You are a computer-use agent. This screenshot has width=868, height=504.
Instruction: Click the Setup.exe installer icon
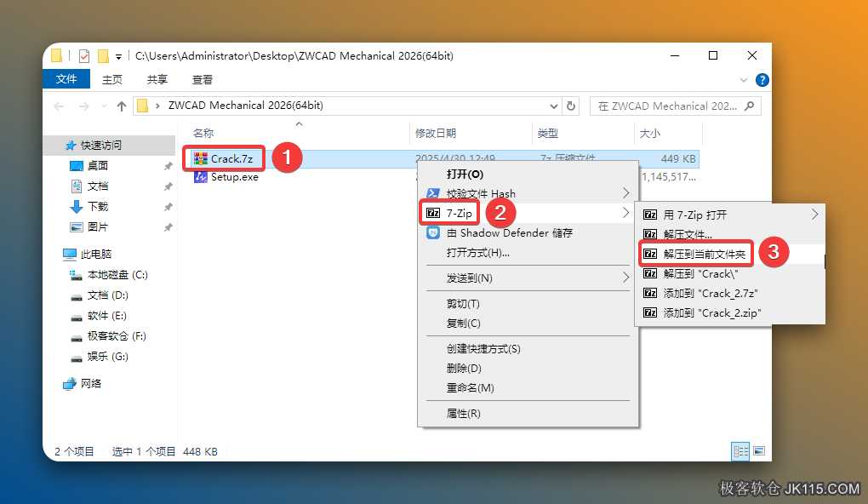coord(200,177)
